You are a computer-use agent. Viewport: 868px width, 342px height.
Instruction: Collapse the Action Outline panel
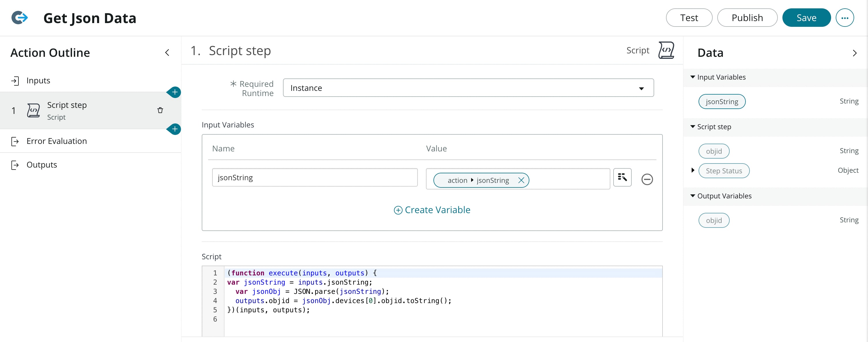pos(167,52)
